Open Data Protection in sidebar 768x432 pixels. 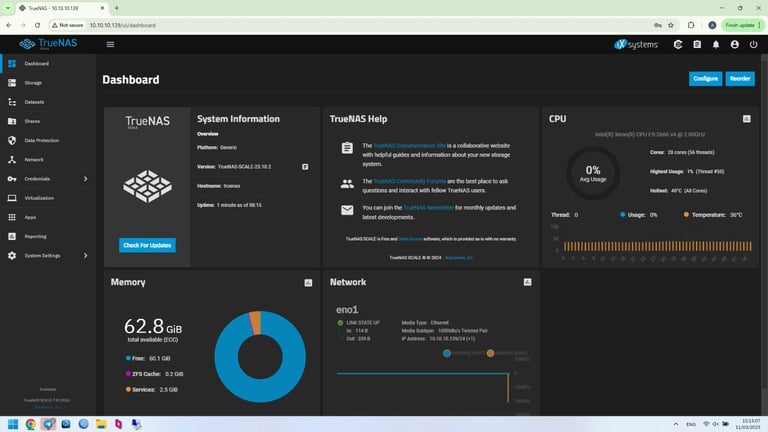tap(48, 141)
